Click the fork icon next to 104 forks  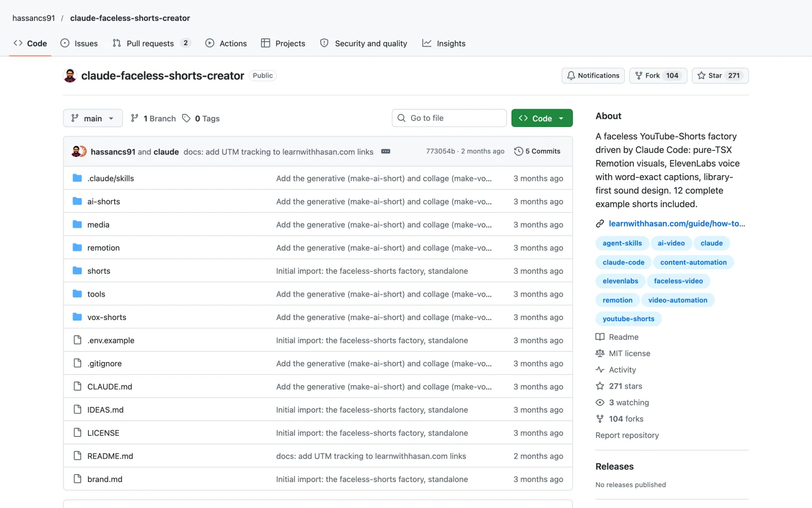click(x=600, y=419)
